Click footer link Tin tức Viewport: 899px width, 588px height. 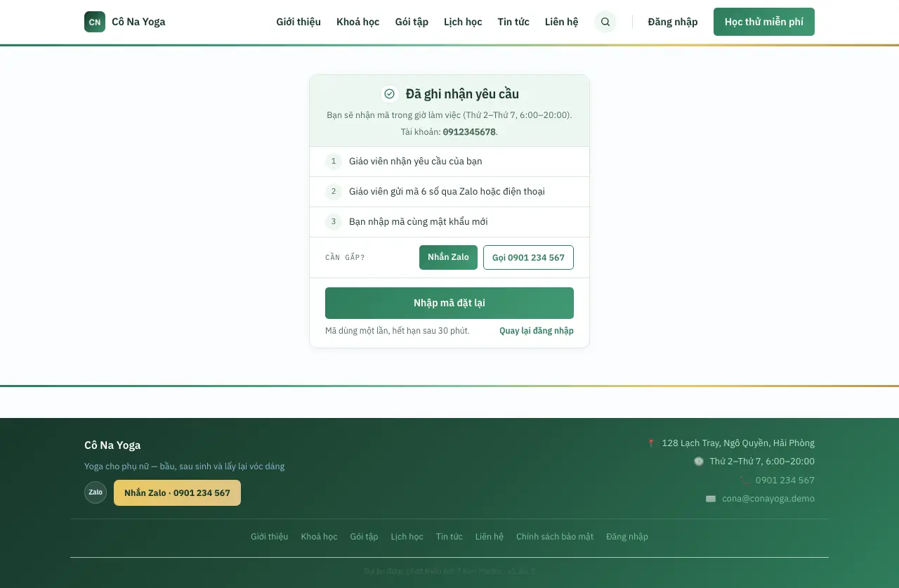[x=449, y=537]
